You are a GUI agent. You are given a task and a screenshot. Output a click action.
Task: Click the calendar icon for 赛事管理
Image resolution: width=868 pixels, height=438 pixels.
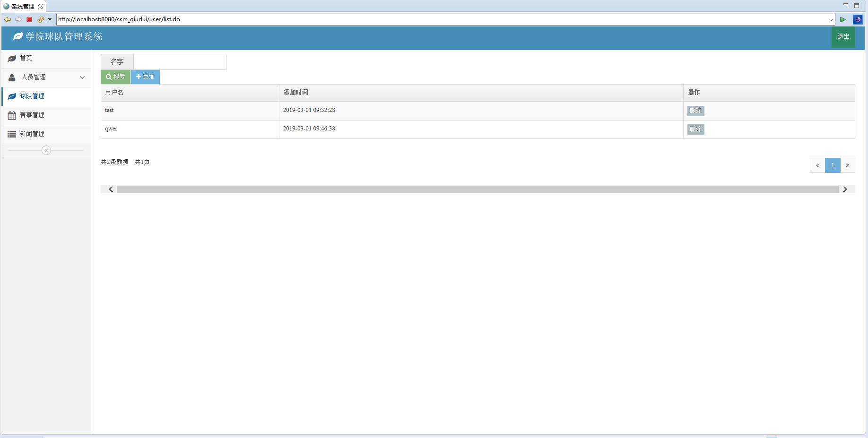[12, 115]
